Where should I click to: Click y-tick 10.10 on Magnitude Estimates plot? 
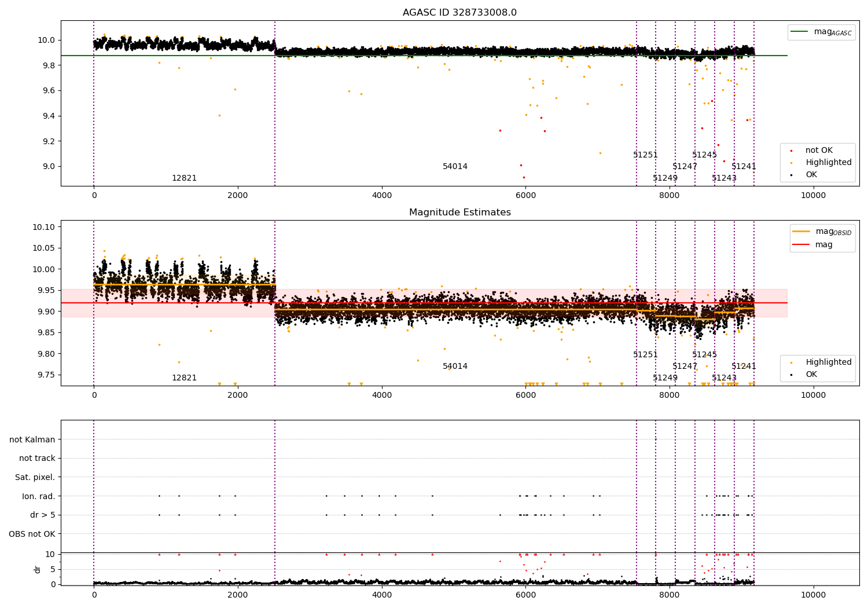[44, 227]
